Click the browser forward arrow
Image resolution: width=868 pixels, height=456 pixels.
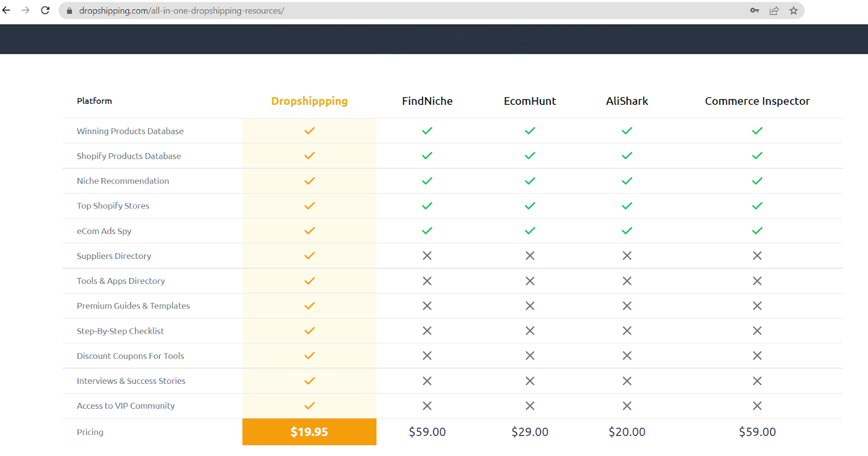[x=25, y=10]
